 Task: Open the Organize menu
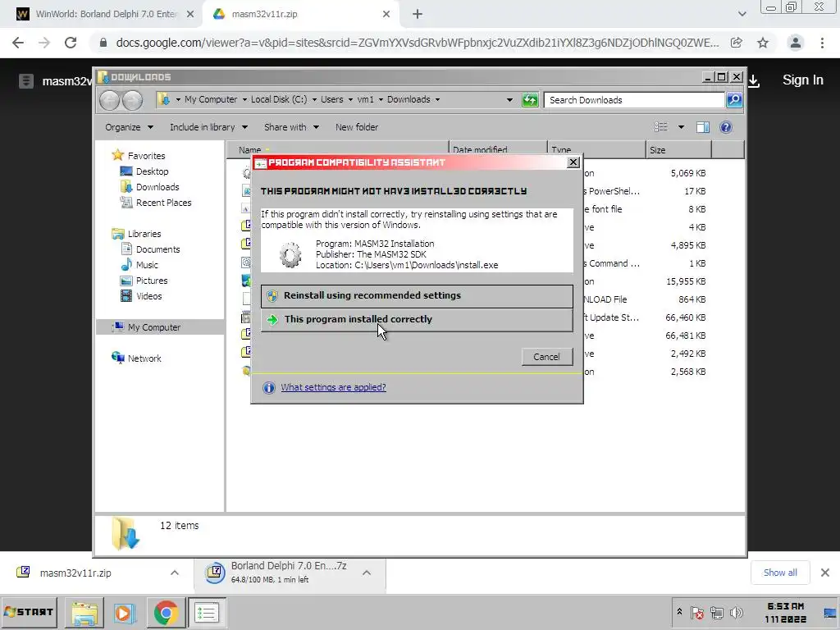tap(129, 127)
